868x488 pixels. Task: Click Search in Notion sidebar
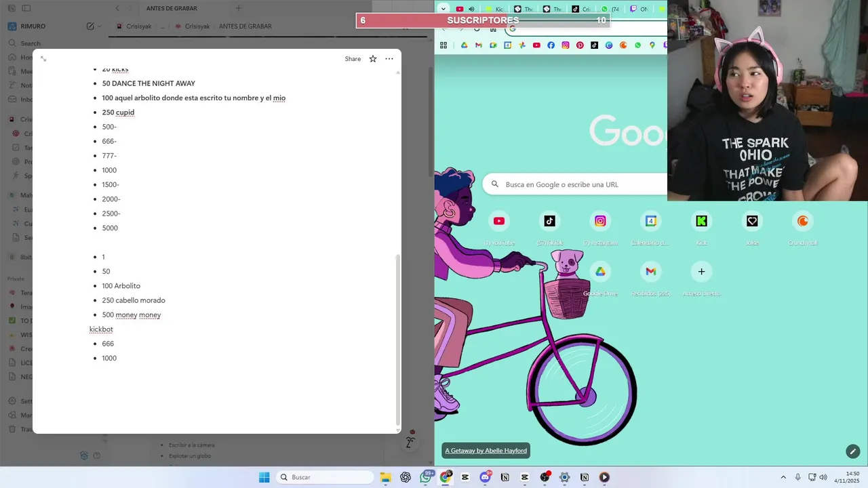25,43
